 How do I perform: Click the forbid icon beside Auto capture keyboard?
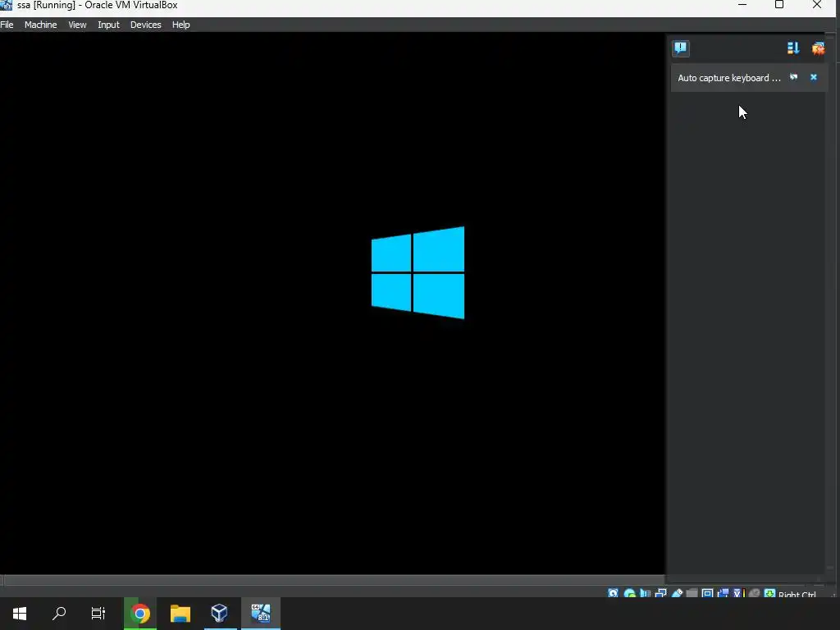coord(793,77)
